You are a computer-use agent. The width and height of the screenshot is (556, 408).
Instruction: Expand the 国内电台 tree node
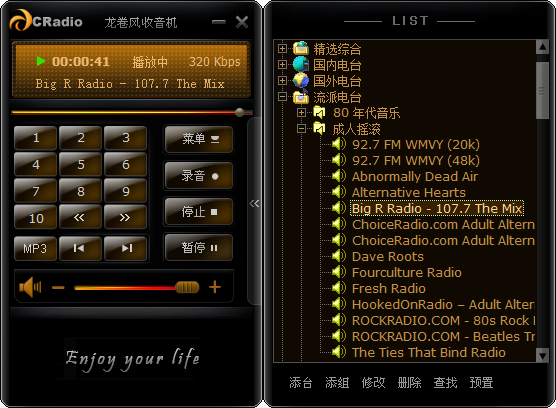point(282,65)
